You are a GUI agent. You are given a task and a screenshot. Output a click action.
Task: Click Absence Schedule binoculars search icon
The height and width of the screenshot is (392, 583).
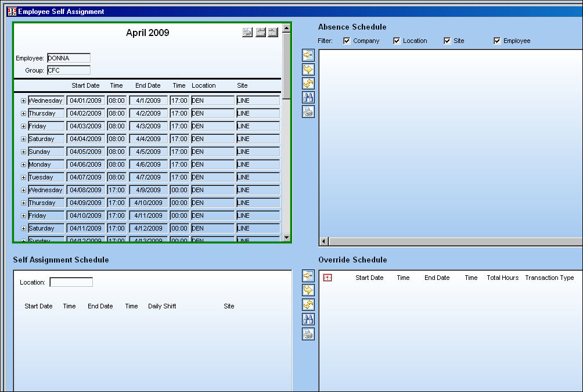(308, 98)
